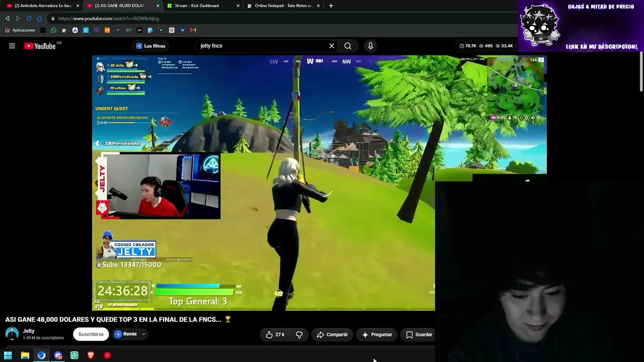Screen dimensions: 644x362
Task: Switch to the Online Notepad tab
Action: [283, 6]
